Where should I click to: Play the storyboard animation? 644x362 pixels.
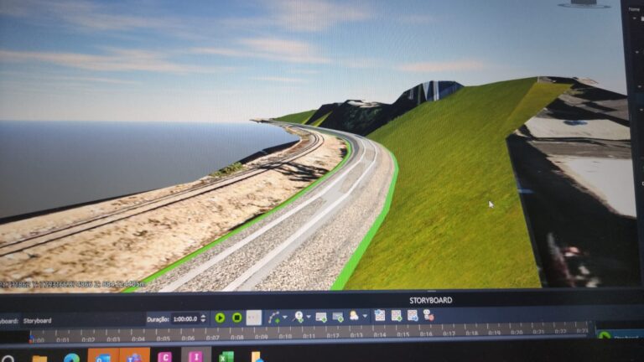[220, 318]
